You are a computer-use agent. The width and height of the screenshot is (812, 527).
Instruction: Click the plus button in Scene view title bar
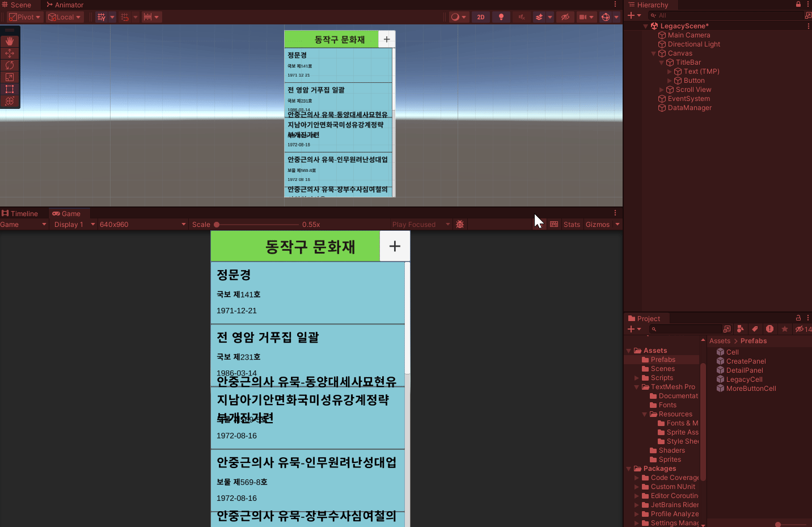[x=387, y=39]
